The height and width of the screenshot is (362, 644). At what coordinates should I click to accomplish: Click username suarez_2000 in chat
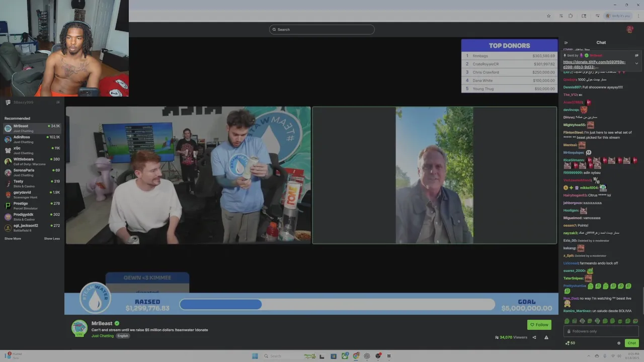[574, 270]
